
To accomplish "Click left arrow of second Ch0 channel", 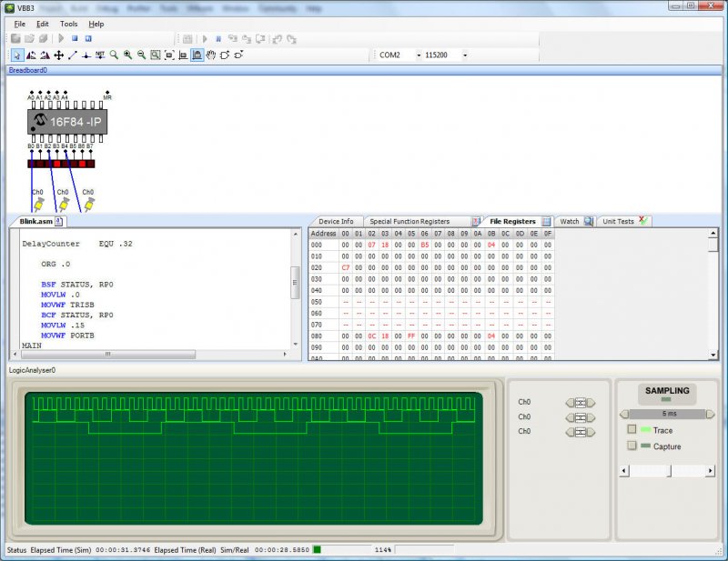I will coord(570,417).
